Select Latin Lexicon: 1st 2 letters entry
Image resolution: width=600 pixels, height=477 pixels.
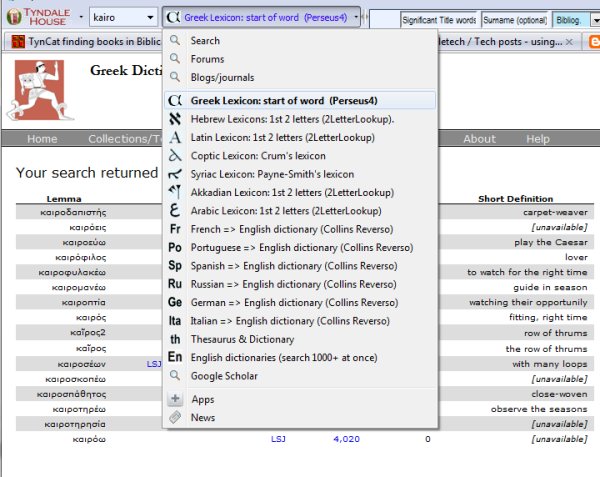[300, 137]
